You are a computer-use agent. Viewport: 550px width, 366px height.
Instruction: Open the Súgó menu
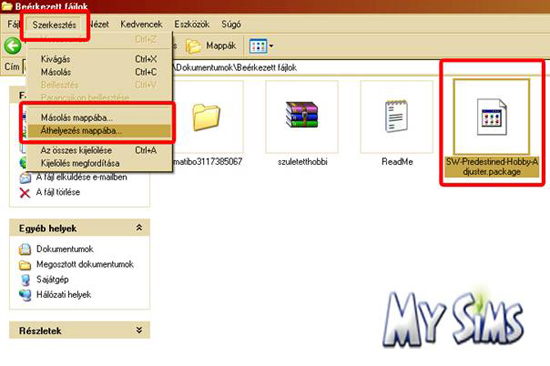tap(231, 24)
